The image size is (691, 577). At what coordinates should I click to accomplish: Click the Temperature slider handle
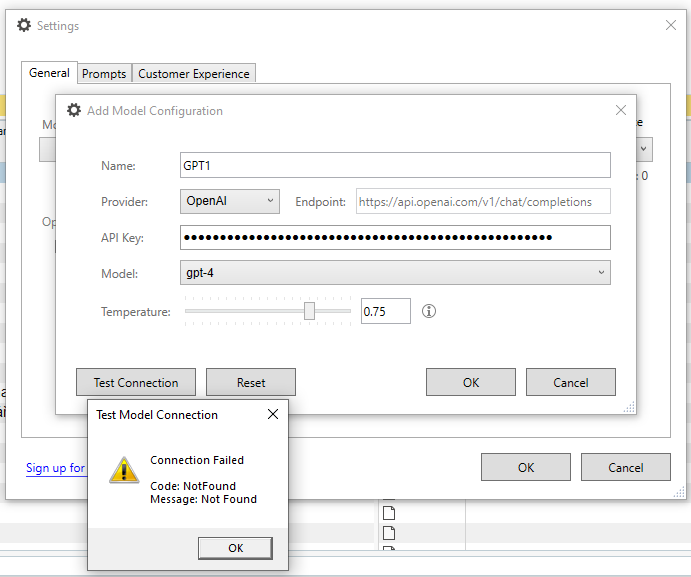pos(310,312)
